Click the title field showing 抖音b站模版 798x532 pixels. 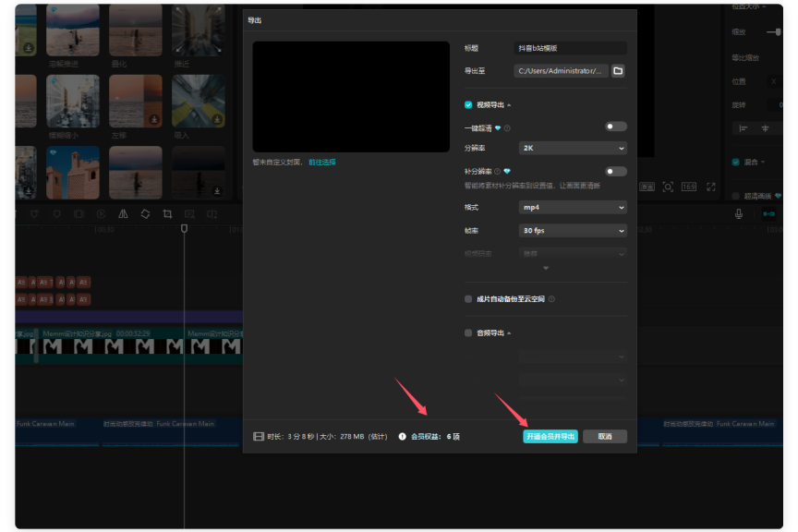pos(573,47)
